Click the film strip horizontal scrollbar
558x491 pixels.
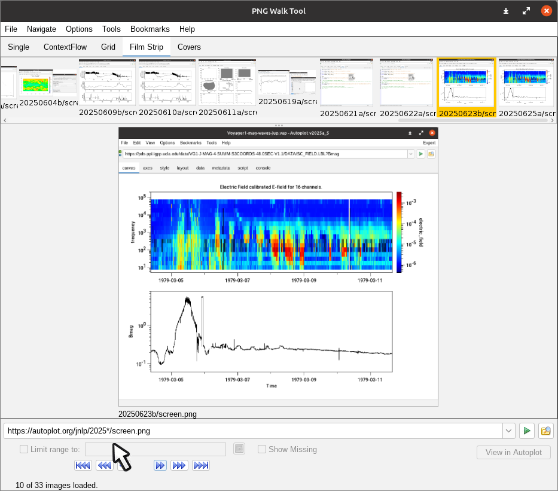[473, 121]
